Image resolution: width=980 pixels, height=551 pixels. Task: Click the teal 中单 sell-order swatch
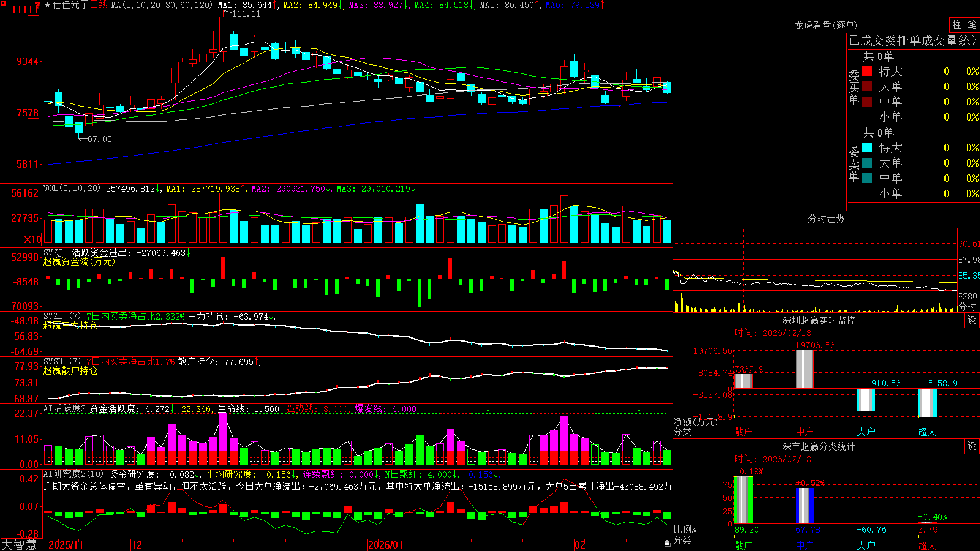(867, 178)
